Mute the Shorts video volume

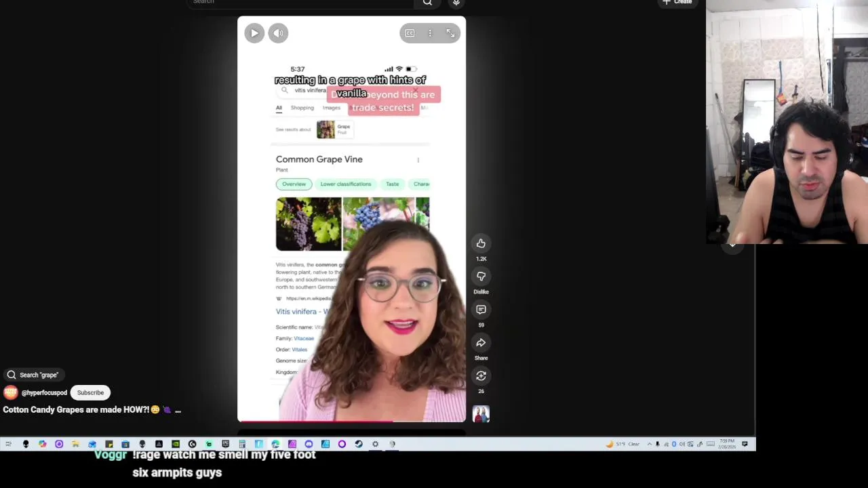tap(278, 33)
